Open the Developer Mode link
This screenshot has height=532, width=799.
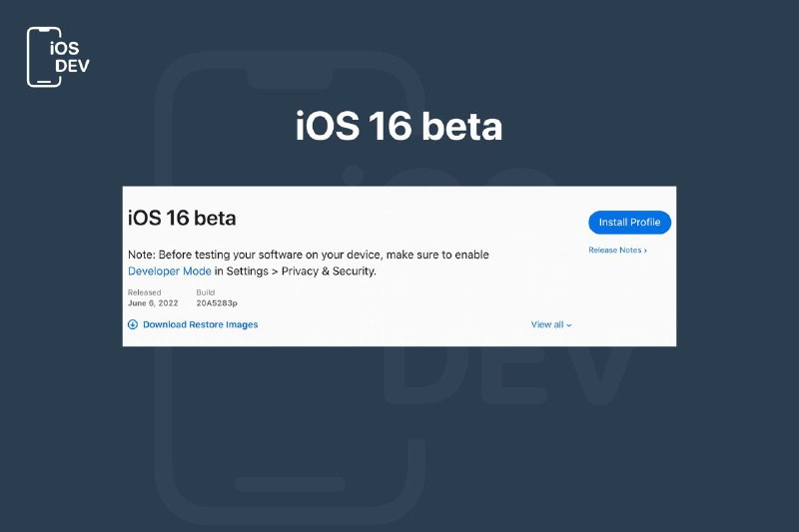pyautogui.click(x=169, y=271)
